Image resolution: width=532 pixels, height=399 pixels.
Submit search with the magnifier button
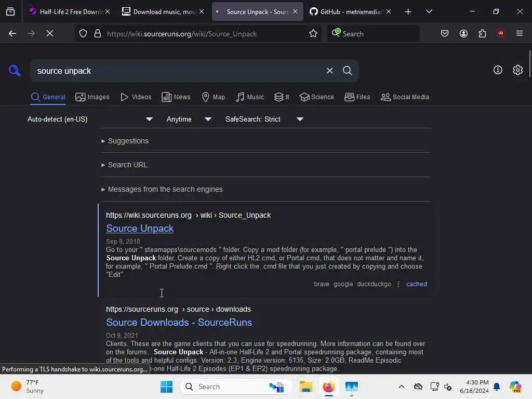tap(347, 71)
